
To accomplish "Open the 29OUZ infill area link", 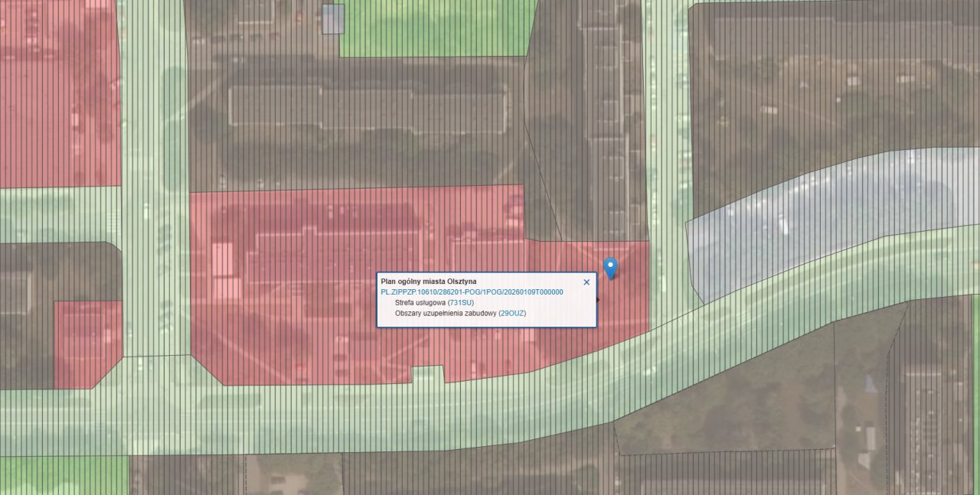I will [x=512, y=314].
